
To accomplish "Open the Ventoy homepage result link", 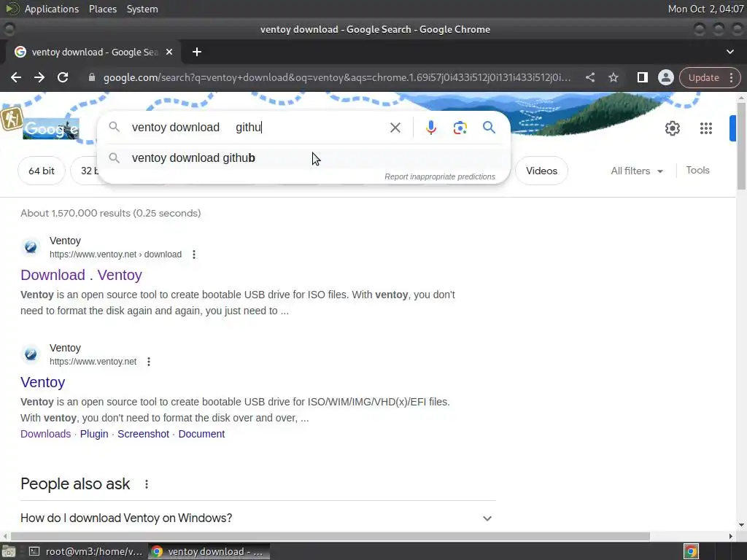I will (42, 382).
